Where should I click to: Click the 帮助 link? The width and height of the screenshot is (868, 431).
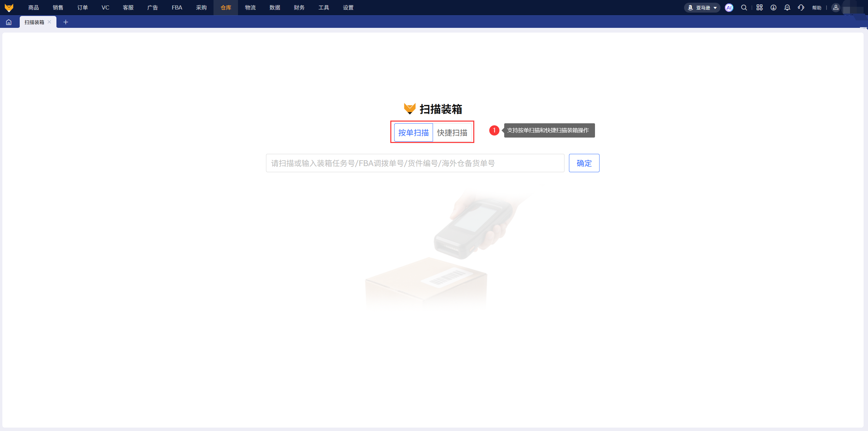[x=816, y=7]
